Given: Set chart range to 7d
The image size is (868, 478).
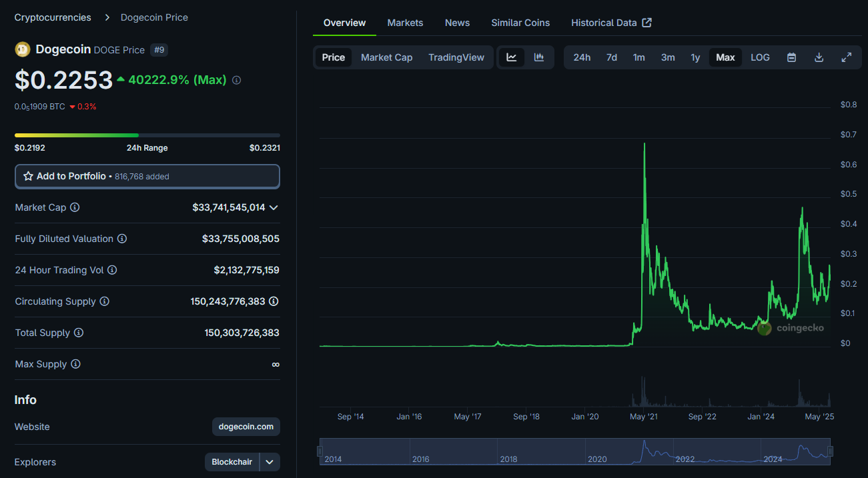Looking at the screenshot, I should 612,57.
